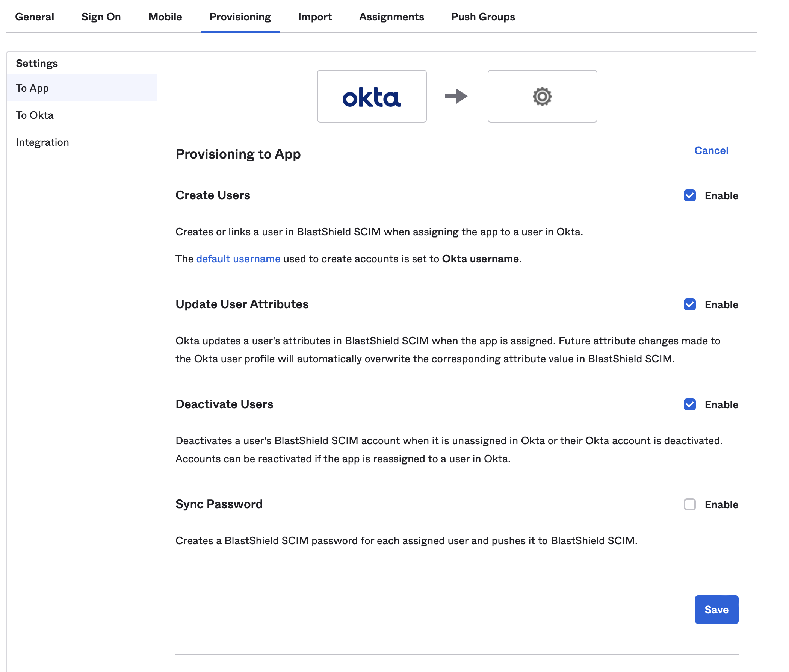Screen dimensions: 789x672
Task: Click the Cancel link
Action: [x=711, y=150]
